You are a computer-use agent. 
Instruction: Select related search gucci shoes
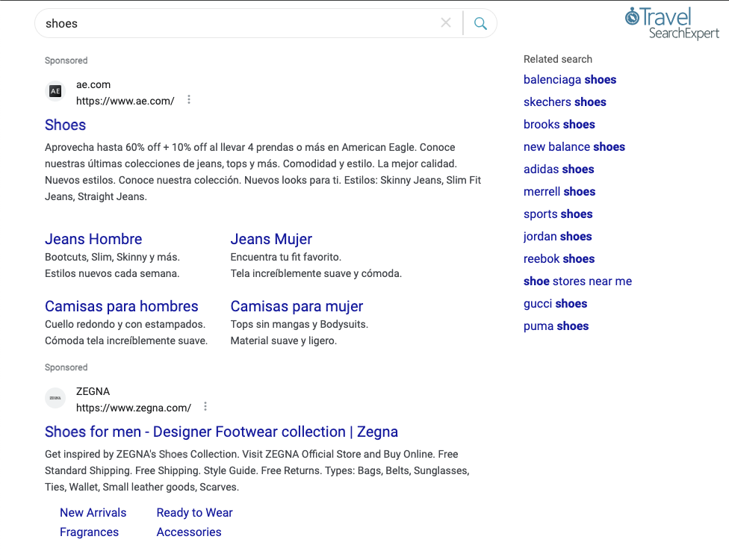click(x=556, y=303)
